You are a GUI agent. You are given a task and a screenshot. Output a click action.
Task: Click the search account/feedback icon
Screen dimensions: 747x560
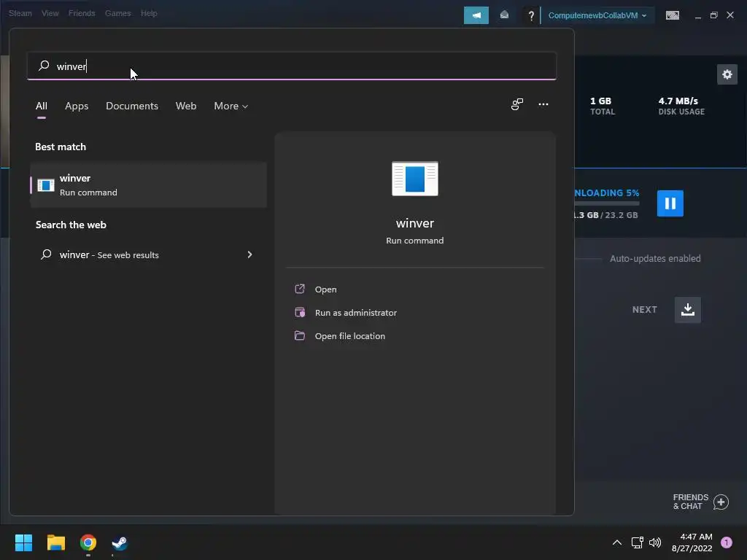pos(517,104)
